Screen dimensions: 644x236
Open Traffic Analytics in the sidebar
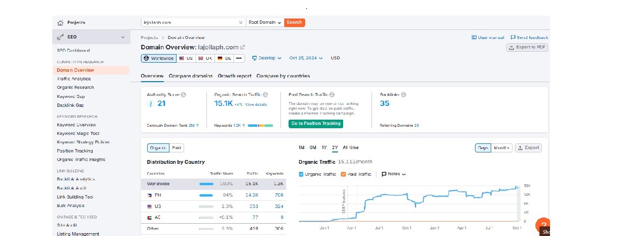(74, 79)
